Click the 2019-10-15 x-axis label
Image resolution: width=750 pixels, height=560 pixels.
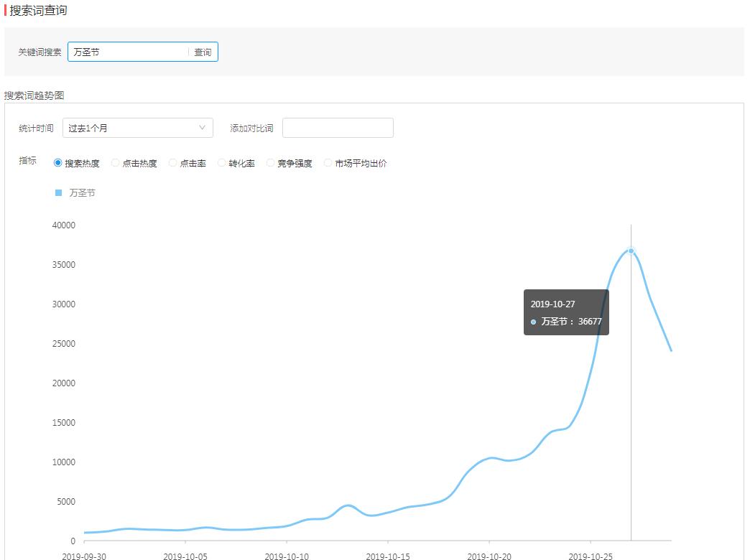[x=388, y=556]
